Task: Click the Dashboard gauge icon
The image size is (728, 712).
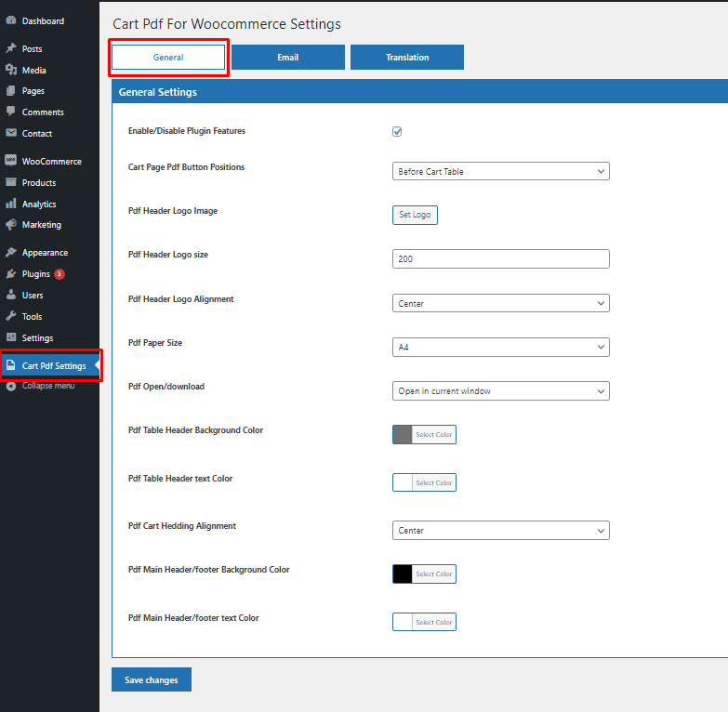Action: click(10, 20)
